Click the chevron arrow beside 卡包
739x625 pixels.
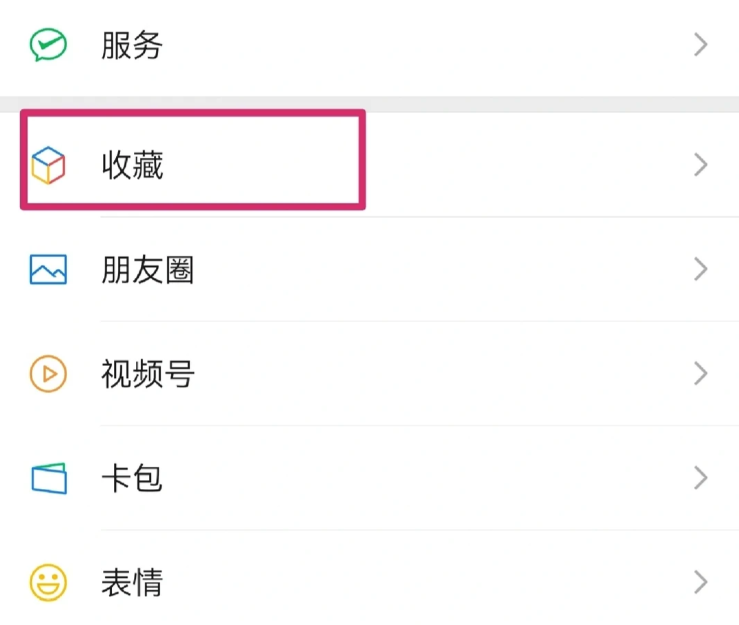pos(701,478)
